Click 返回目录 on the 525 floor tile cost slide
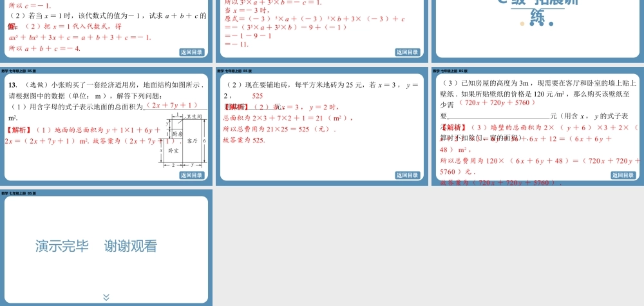This screenshot has height=306, width=644. tap(407, 175)
